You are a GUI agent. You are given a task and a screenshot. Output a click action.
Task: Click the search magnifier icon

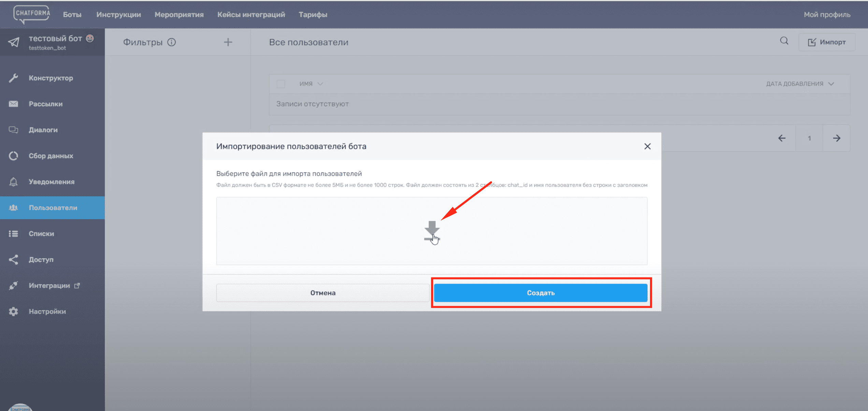tap(784, 41)
